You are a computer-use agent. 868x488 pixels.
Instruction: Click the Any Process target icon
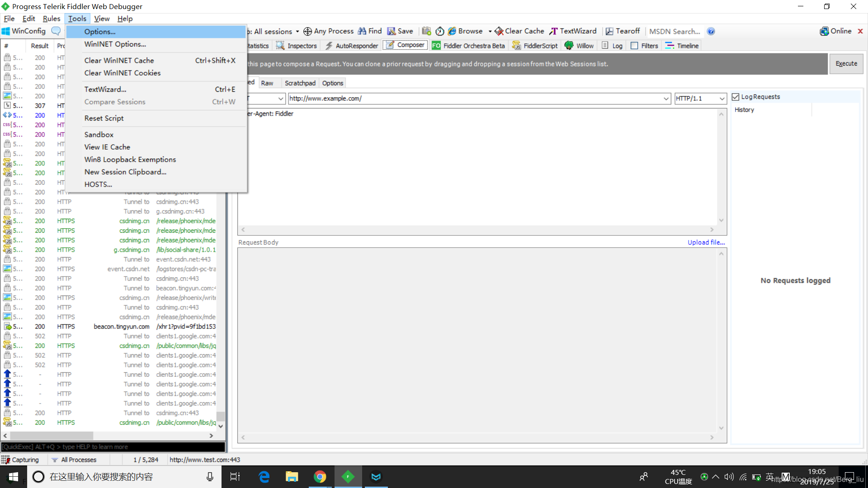pos(307,31)
